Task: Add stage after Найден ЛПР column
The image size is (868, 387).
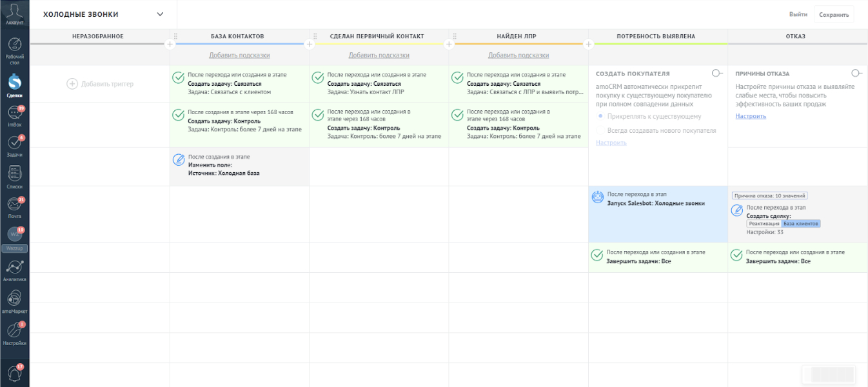Action: (588, 45)
